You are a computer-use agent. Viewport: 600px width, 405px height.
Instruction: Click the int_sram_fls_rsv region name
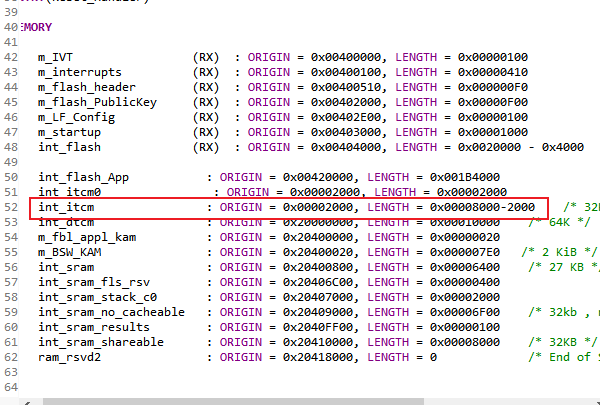point(94,282)
